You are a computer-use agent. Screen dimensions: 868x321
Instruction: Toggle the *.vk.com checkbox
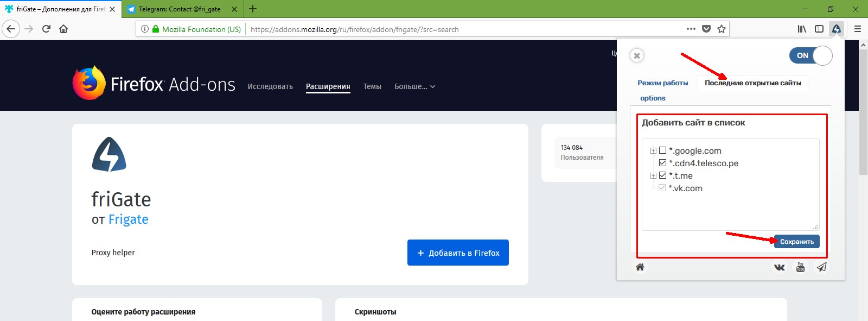662,188
